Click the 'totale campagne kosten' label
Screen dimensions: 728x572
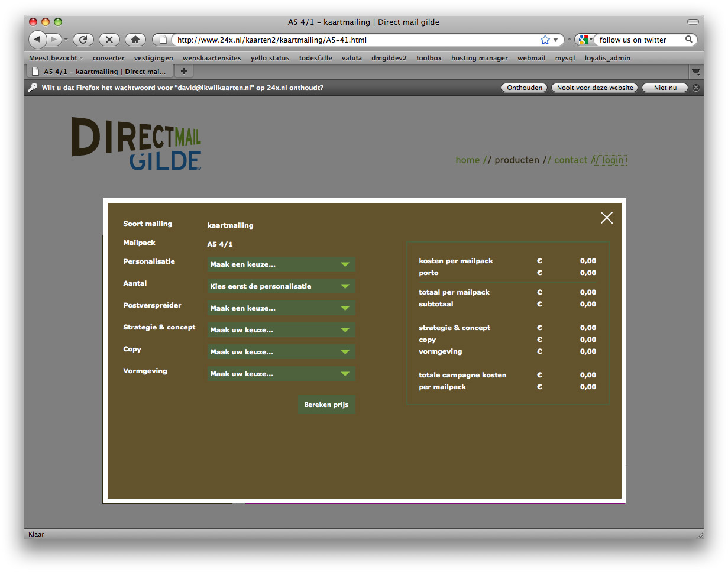[x=462, y=375]
